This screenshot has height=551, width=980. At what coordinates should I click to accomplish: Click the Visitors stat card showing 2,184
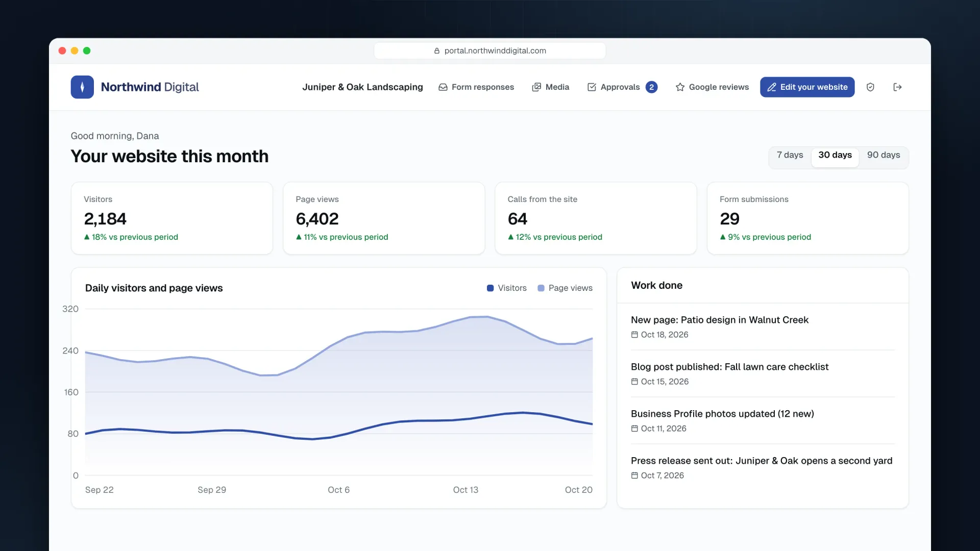coord(172,218)
